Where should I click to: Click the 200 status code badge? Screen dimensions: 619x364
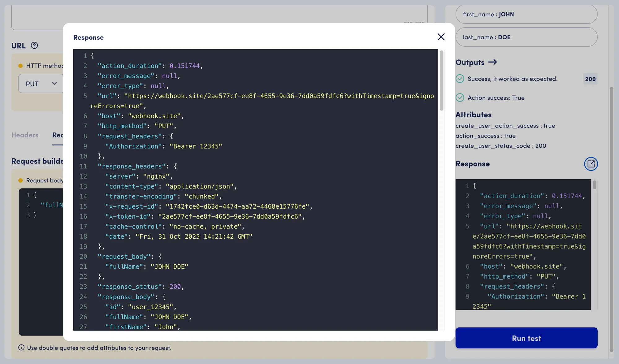coord(590,79)
